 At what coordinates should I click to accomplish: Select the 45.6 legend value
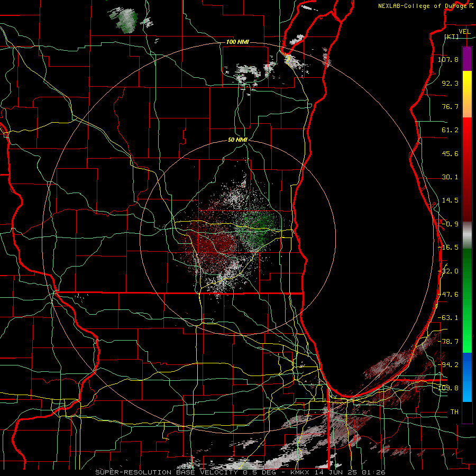coord(450,153)
